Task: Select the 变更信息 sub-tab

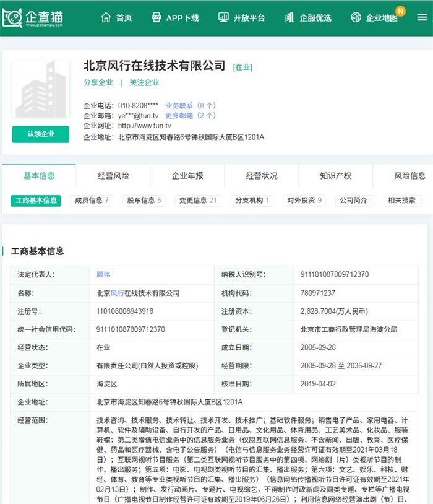Action: click(x=197, y=201)
